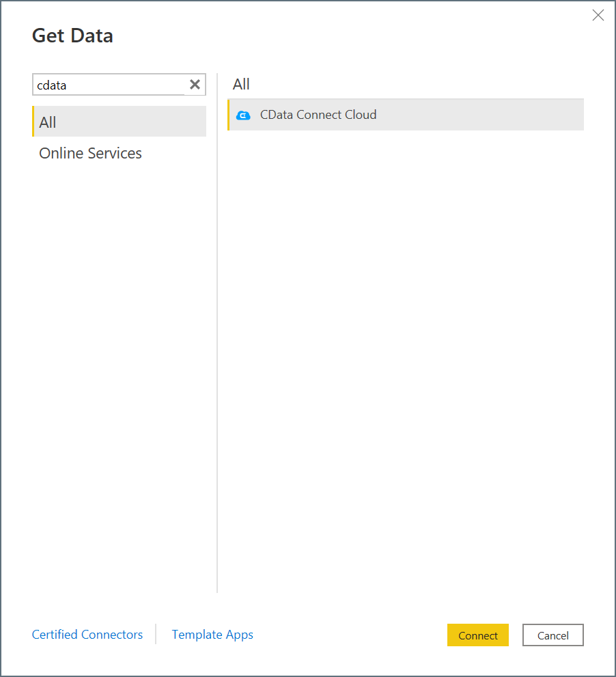The height and width of the screenshot is (677, 616).
Task: Reset the search using the clear icon
Action: tap(195, 84)
